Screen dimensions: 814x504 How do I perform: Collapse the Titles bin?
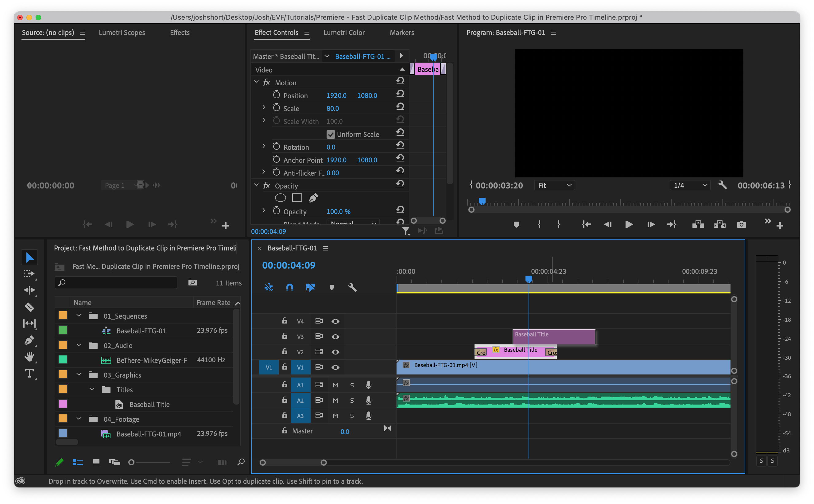92,389
